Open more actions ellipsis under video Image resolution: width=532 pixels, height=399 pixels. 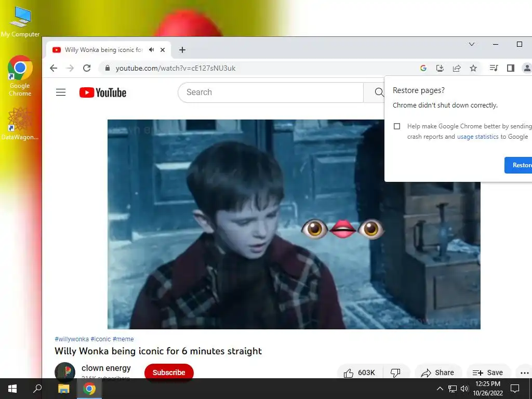click(x=524, y=373)
